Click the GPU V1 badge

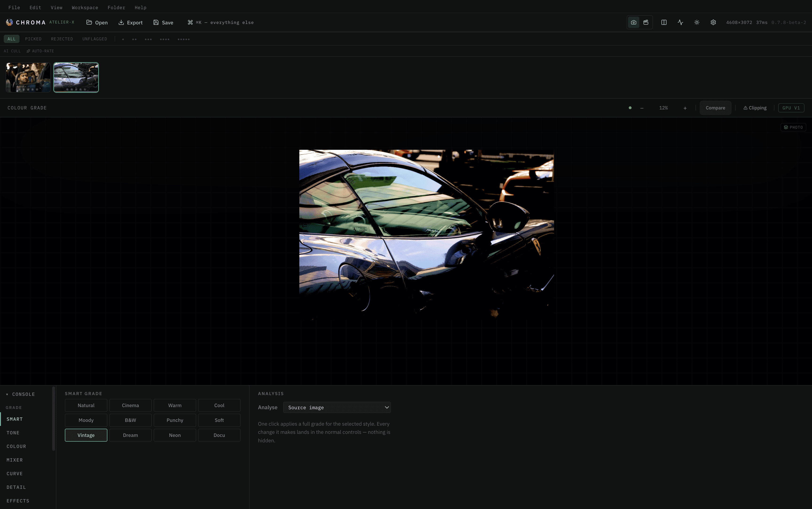point(791,108)
